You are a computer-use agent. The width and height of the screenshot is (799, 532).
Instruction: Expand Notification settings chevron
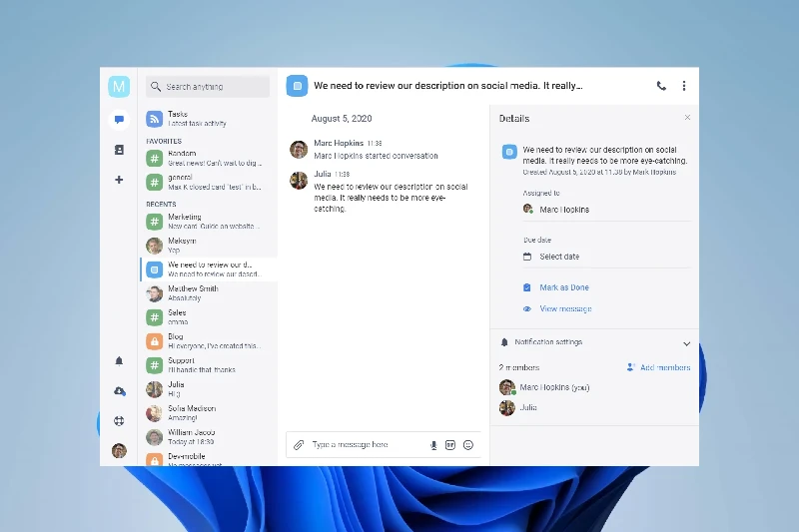tap(686, 343)
